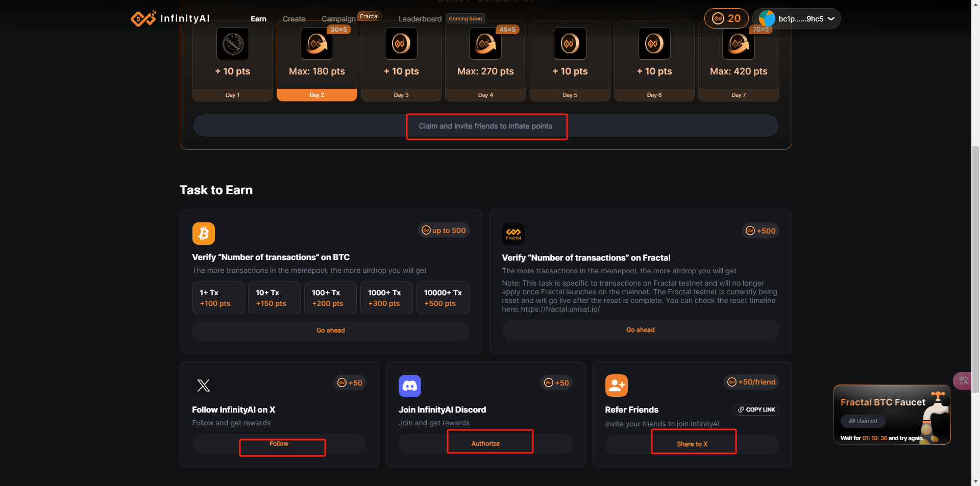Click the Fractal badge next to Campaign
980x486 pixels.
point(369,16)
